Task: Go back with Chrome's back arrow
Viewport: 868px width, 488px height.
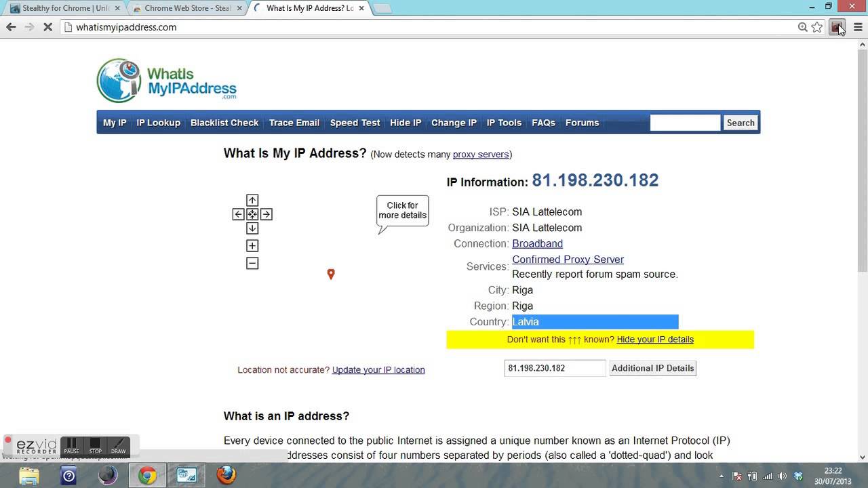Action: [x=11, y=27]
